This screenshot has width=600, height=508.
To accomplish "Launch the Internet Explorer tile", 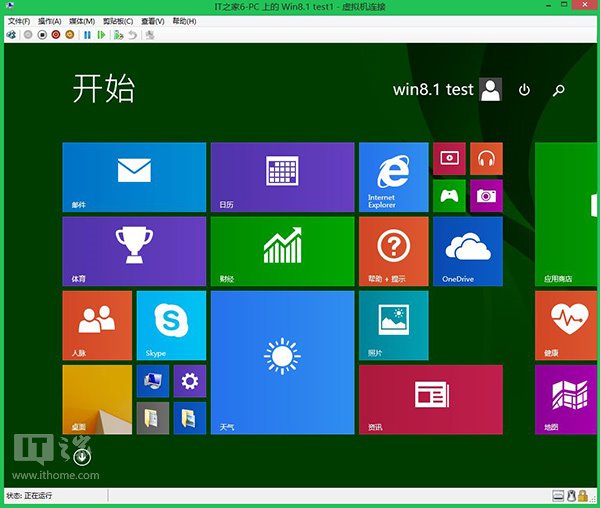I will click(x=394, y=177).
